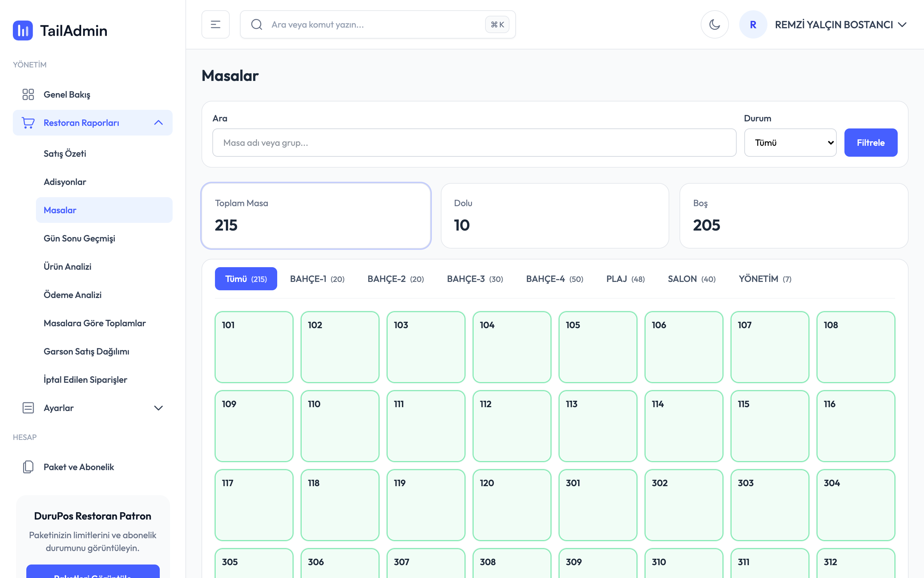Open the Genel Bakış grid icon

28,94
